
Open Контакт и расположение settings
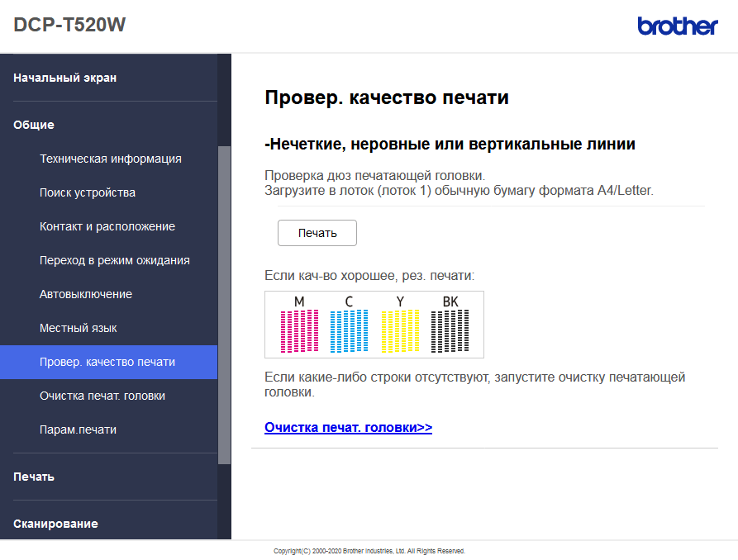[107, 226]
